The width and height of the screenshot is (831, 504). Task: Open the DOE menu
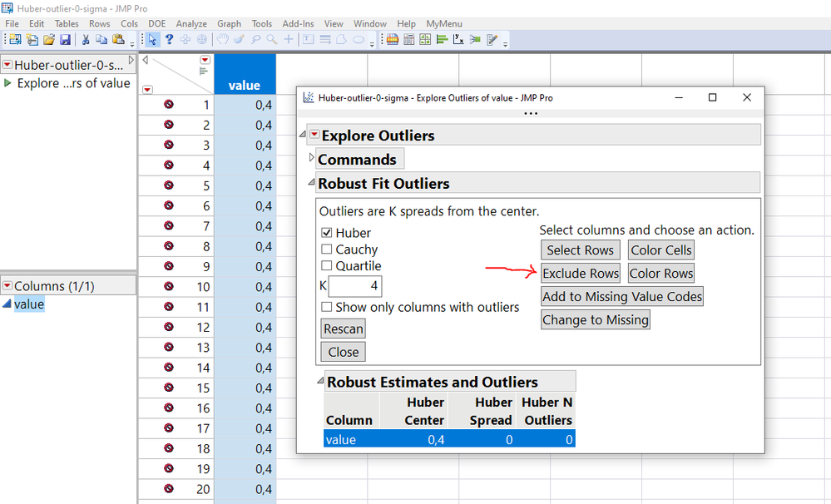[x=157, y=23]
